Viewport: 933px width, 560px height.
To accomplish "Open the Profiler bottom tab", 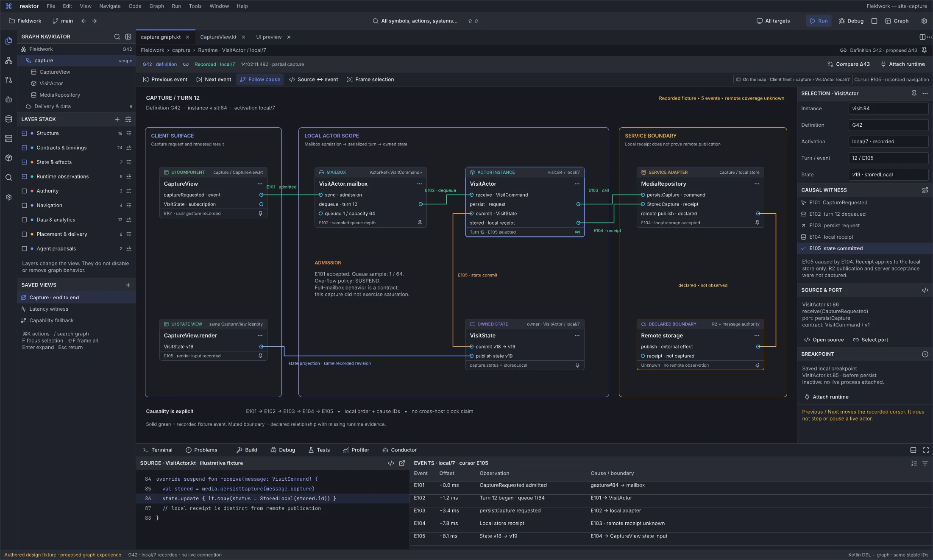I will (356, 450).
